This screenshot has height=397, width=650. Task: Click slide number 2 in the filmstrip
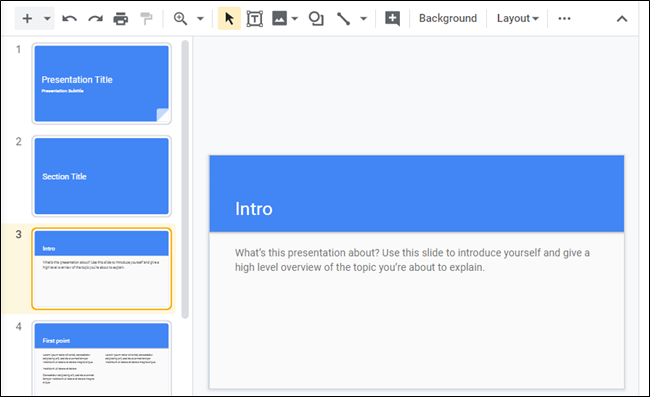(x=18, y=142)
